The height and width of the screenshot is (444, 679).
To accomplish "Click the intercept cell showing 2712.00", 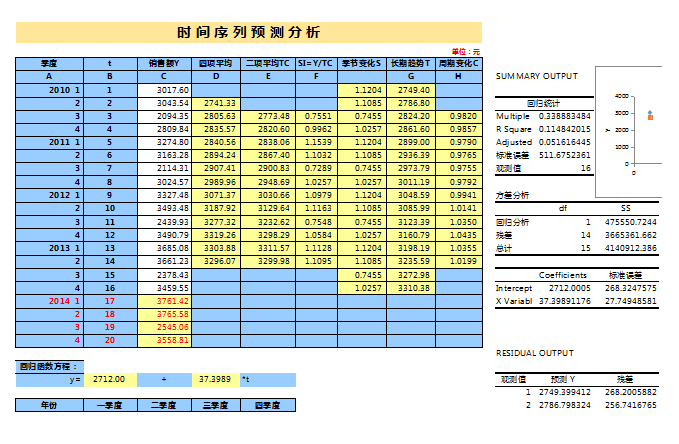I will pyautogui.click(x=110, y=380).
